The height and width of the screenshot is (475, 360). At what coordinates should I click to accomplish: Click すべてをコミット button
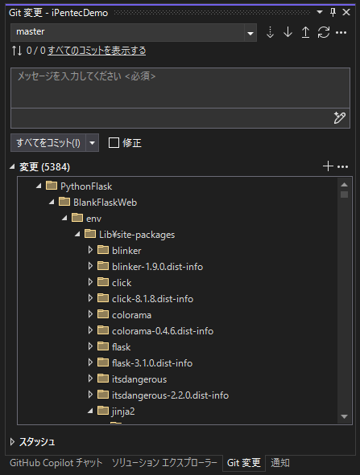click(x=48, y=143)
